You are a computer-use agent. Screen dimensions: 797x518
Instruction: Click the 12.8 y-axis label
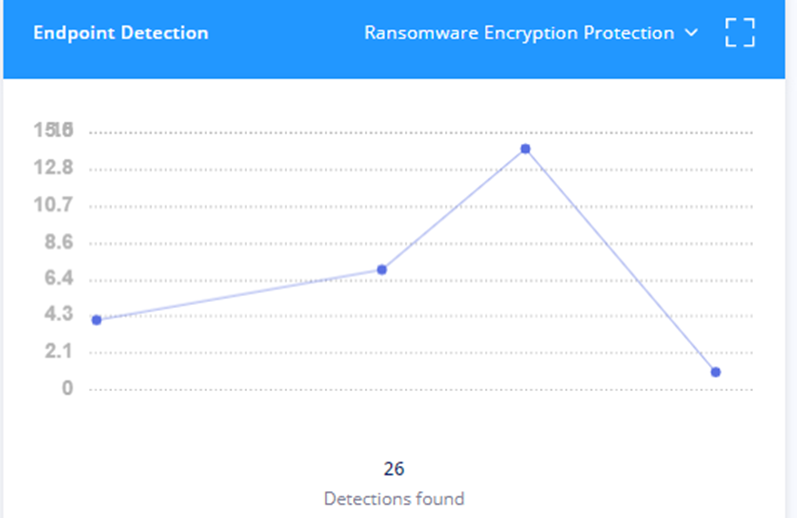click(53, 167)
